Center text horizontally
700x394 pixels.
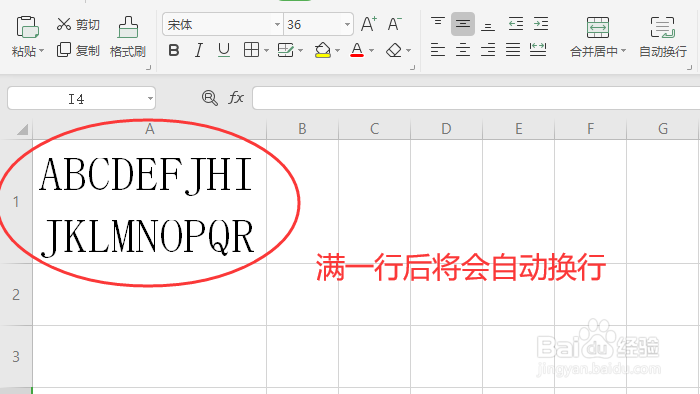click(463, 50)
